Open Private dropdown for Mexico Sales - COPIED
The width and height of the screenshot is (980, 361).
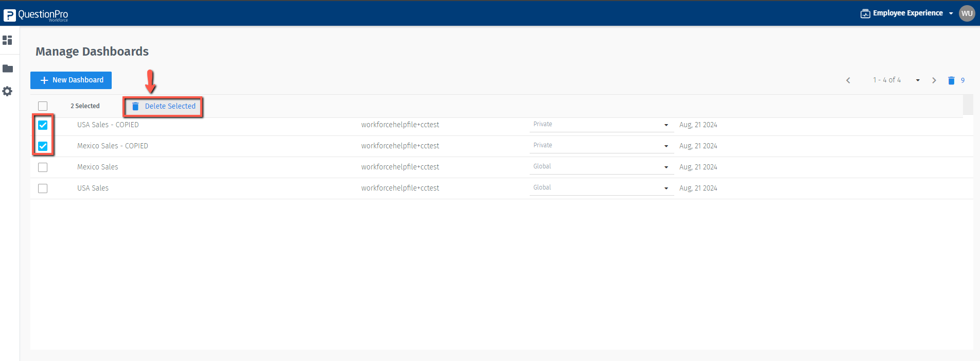coord(602,146)
